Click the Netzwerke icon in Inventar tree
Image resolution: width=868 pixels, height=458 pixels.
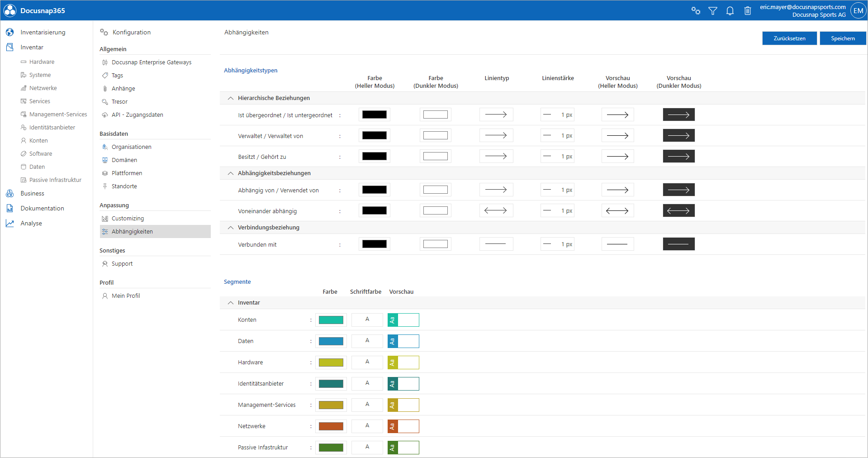[x=24, y=88]
